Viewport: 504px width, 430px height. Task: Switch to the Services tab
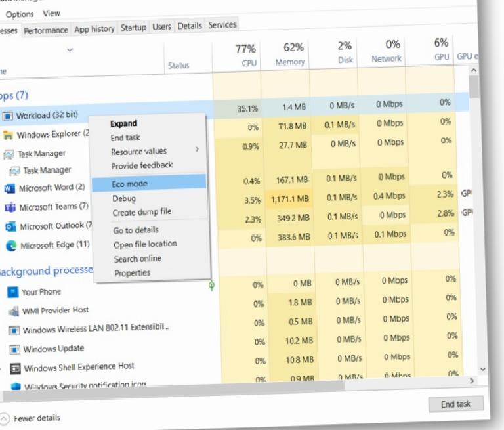(x=222, y=24)
